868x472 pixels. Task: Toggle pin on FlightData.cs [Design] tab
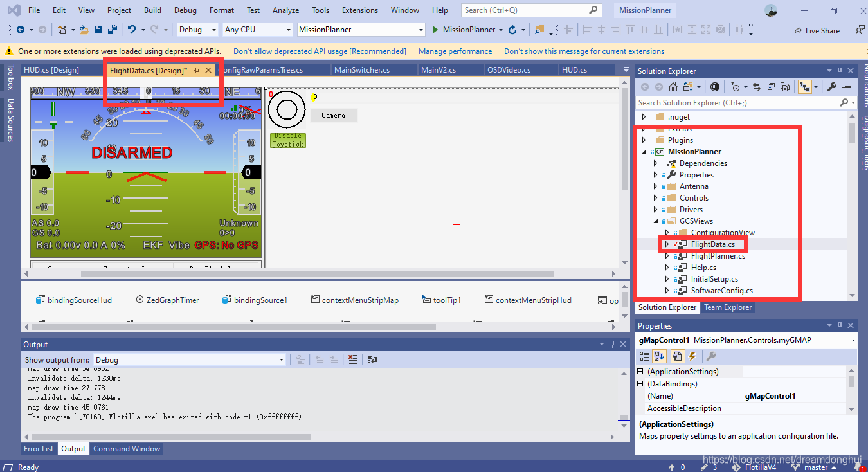(x=196, y=70)
